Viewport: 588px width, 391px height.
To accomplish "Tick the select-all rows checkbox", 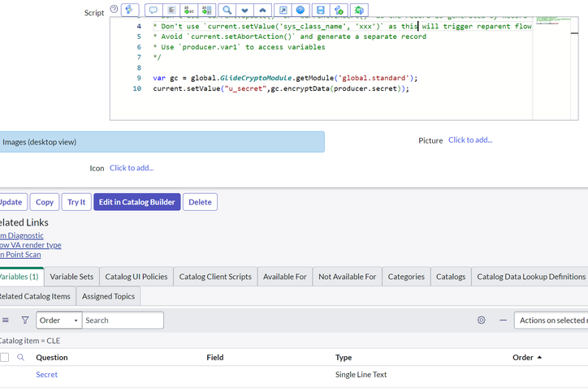I will pyautogui.click(x=5, y=357).
